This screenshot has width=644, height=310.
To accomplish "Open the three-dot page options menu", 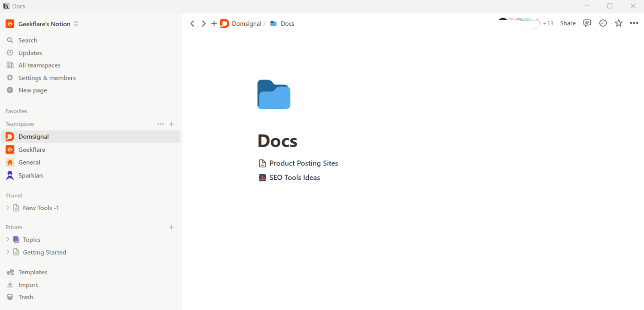I will [x=634, y=23].
